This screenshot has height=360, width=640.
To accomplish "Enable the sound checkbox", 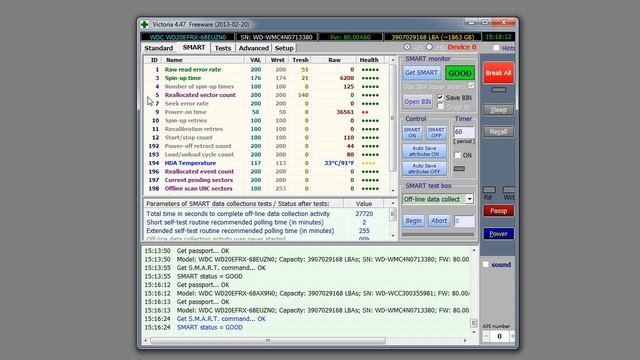I will (486, 264).
